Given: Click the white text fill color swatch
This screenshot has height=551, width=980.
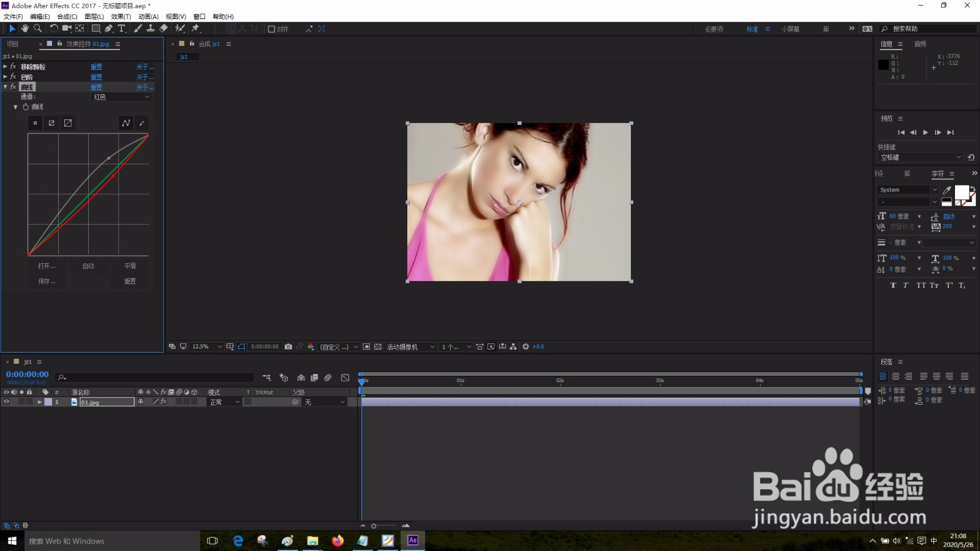Looking at the screenshot, I should [962, 192].
